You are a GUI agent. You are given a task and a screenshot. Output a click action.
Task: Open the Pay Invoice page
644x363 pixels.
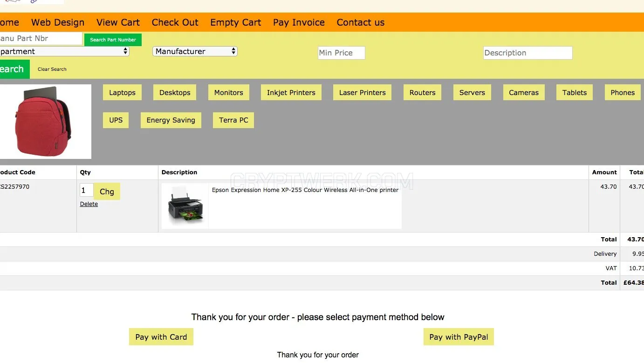[x=299, y=22]
